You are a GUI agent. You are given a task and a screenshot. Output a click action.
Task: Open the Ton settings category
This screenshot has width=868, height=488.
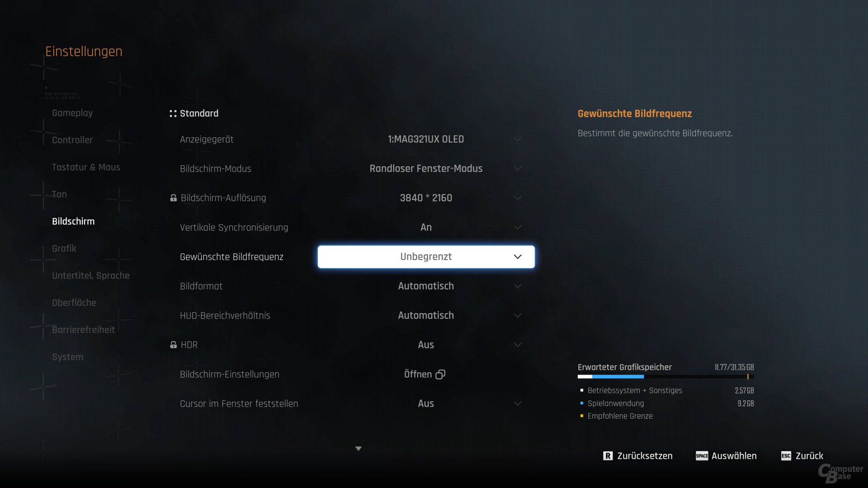59,194
